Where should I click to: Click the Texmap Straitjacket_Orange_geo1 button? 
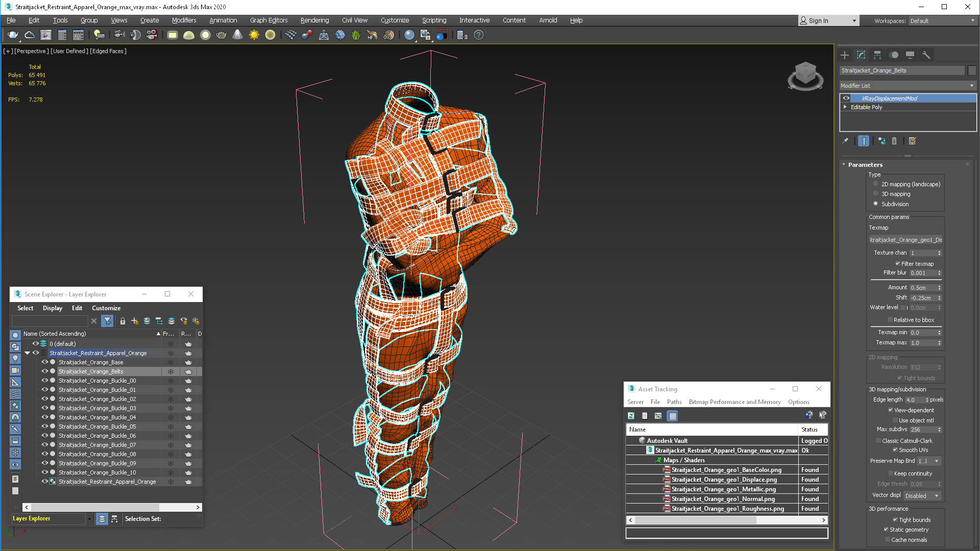pos(905,240)
